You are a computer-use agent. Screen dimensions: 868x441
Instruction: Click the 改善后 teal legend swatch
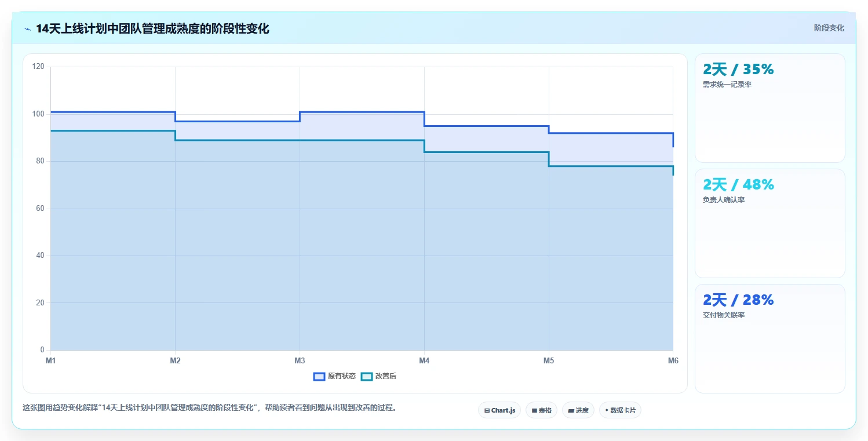366,376
